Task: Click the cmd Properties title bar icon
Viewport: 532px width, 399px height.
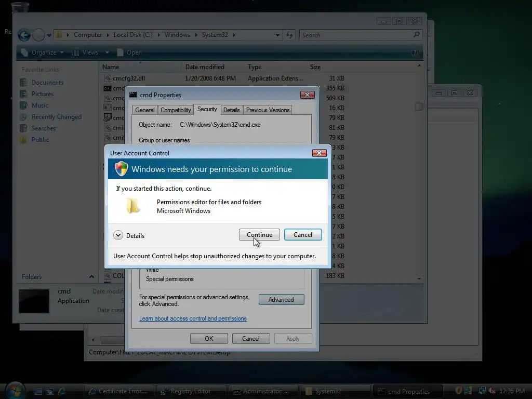Action: (x=133, y=95)
